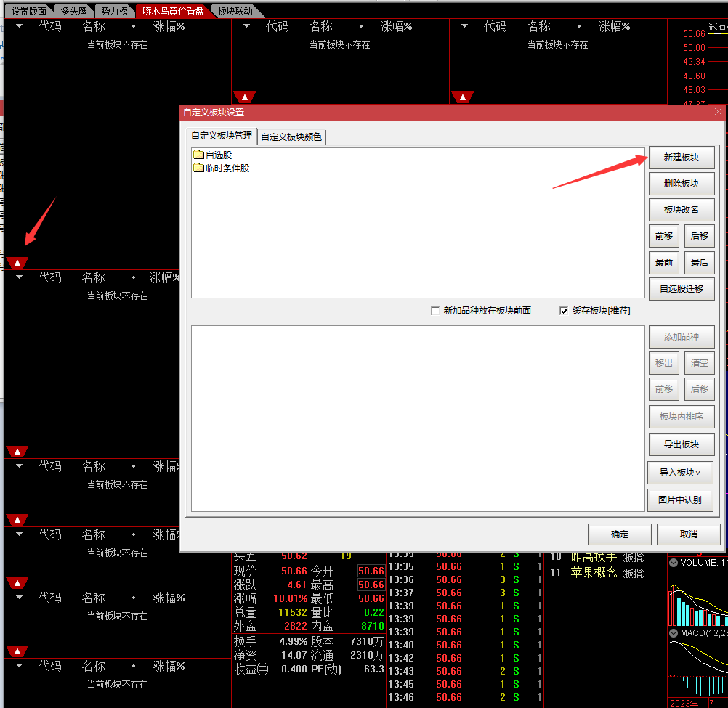Switch to the 自定义板块颜色 tab

(x=291, y=137)
